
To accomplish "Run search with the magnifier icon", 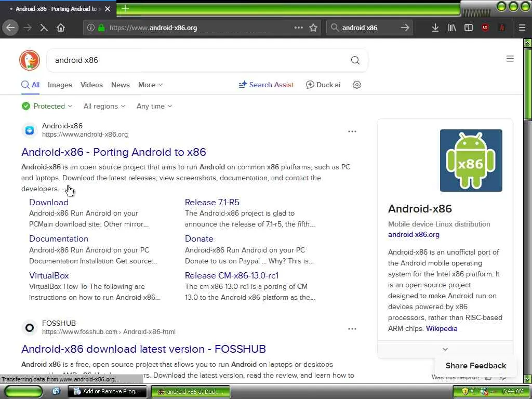I will click(355, 60).
